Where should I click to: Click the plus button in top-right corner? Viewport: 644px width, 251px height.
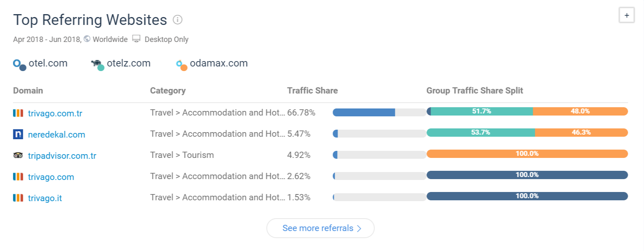click(x=627, y=15)
